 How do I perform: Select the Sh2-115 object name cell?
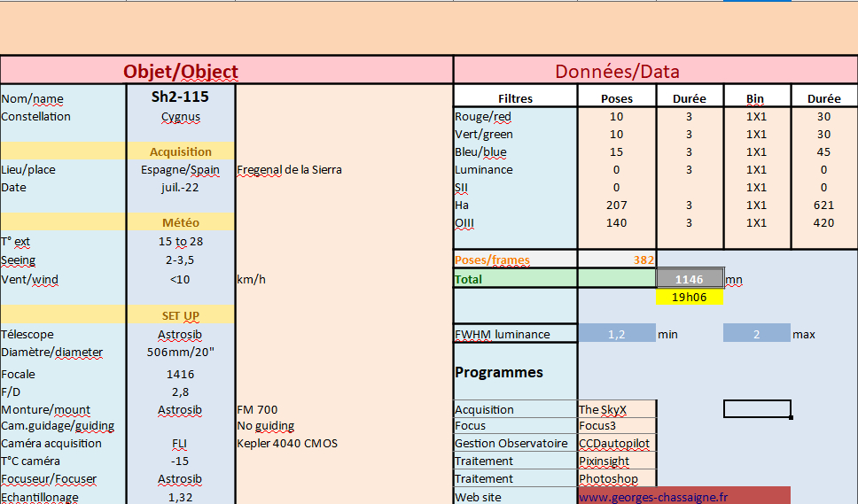(180, 97)
